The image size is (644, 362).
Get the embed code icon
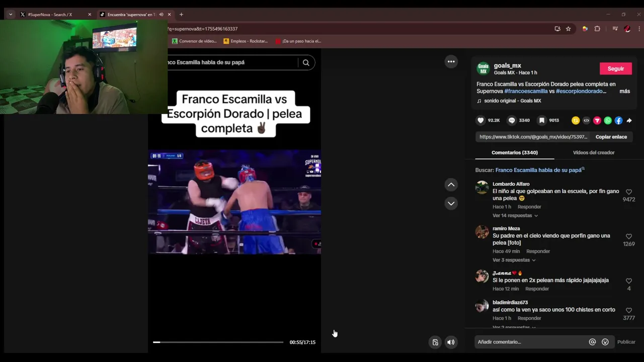pos(586,120)
